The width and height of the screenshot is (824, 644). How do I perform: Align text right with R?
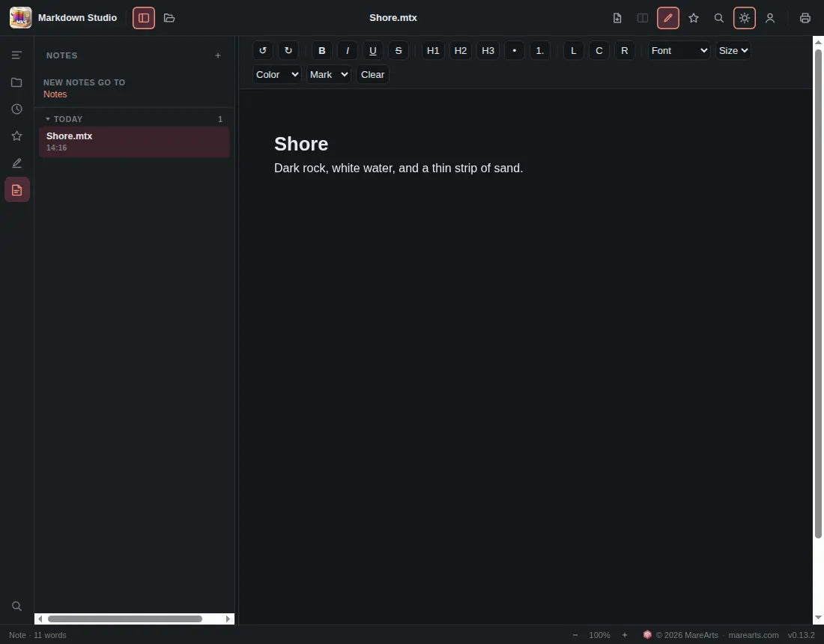pos(624,50)
